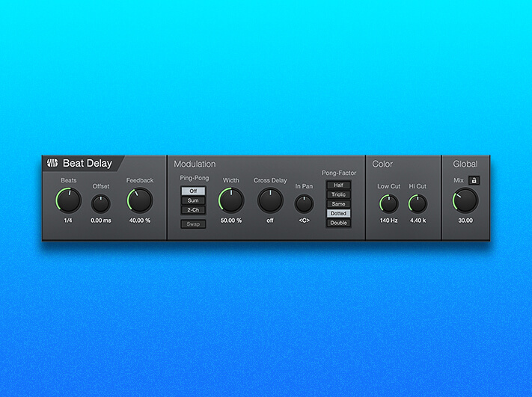Choose Same Pong-Factor

pos(338,204)
